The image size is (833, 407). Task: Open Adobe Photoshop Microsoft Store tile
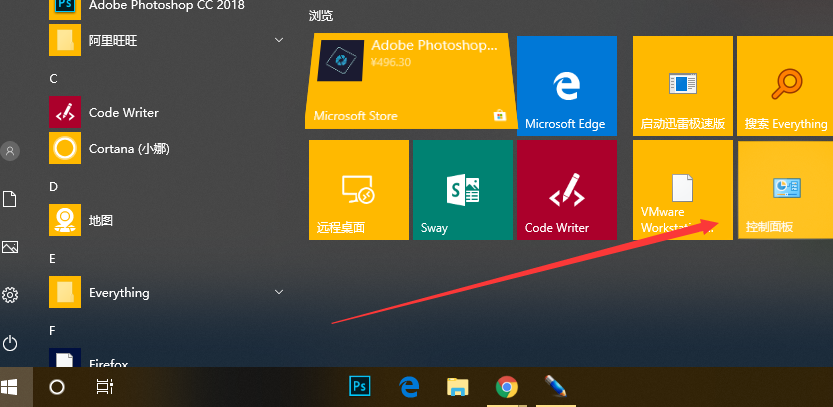tap(410, 81)
